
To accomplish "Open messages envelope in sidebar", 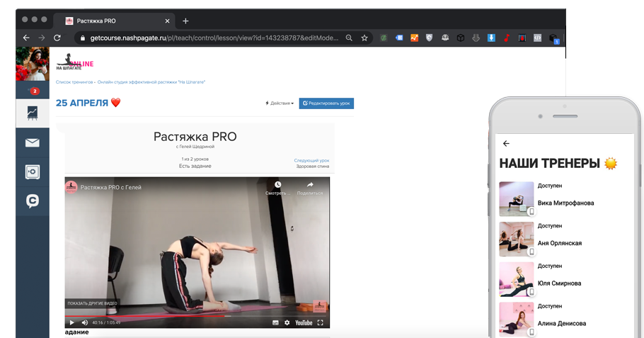I will tap(33, 142).
